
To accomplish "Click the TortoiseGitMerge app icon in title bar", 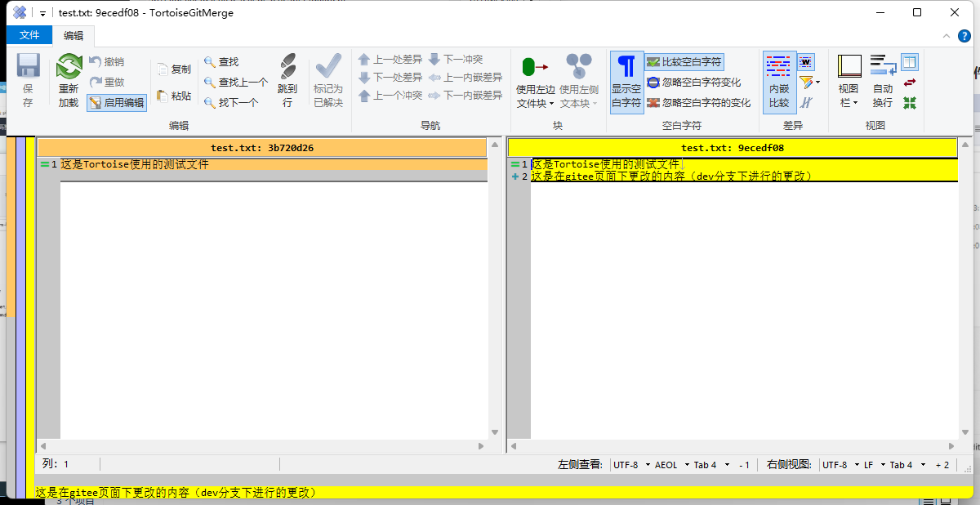I will pos(20,13).
